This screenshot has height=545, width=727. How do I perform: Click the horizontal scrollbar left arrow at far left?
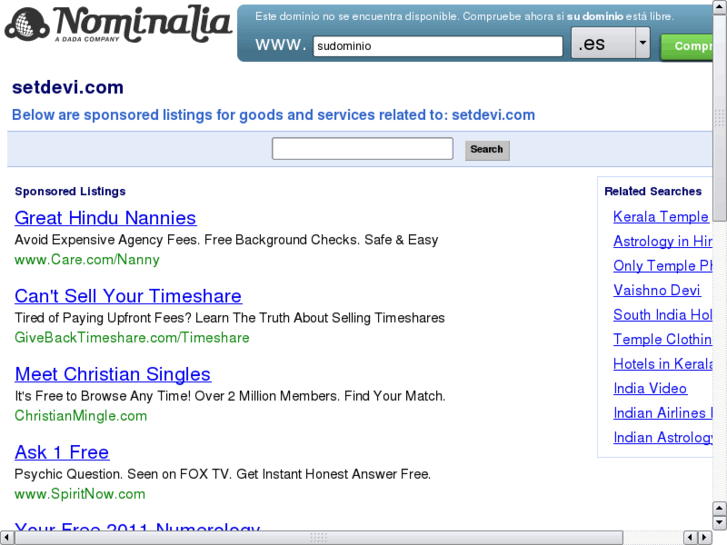(6, 538)
